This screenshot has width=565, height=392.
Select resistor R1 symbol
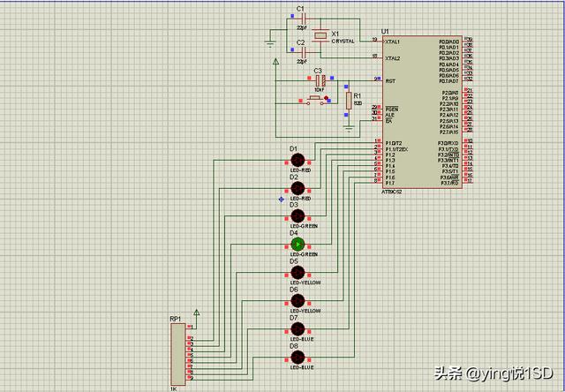[x=349, y=101]
